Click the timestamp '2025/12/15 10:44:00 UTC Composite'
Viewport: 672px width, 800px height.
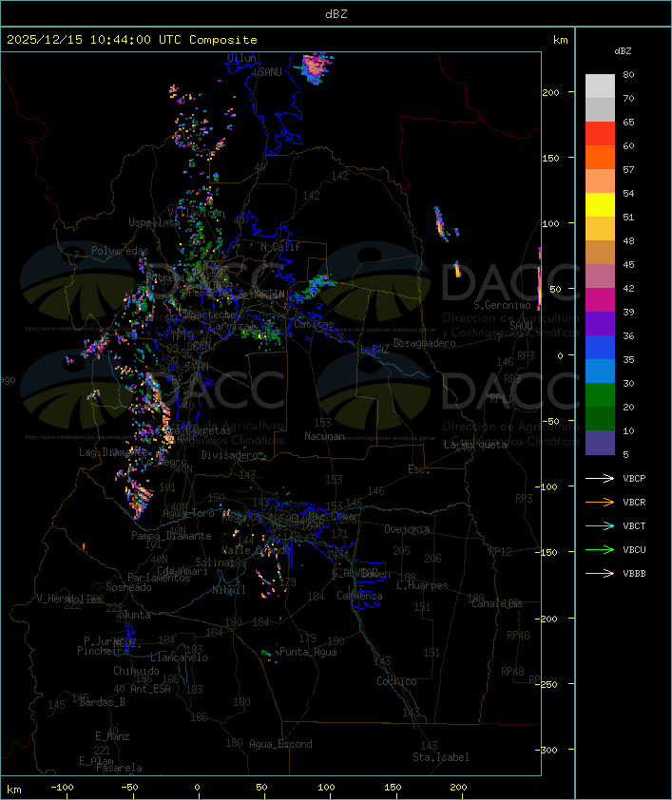(x=132, y=40)
